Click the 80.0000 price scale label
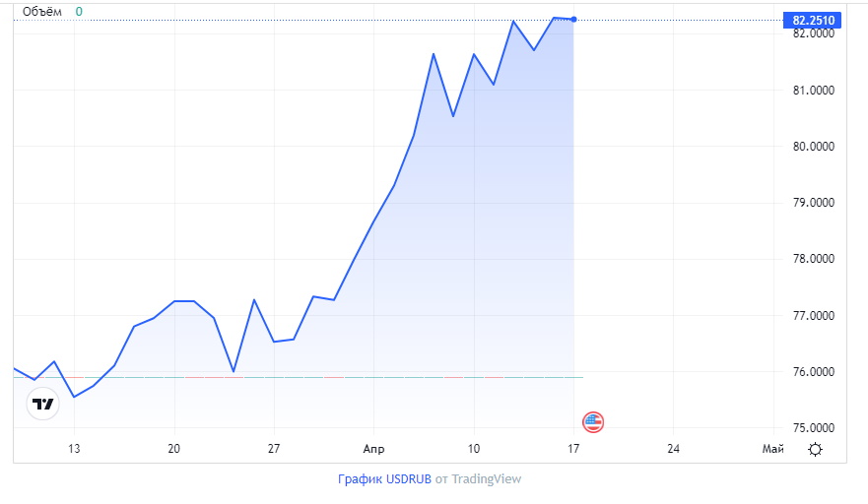868x504 pixels. pos(813,147)
